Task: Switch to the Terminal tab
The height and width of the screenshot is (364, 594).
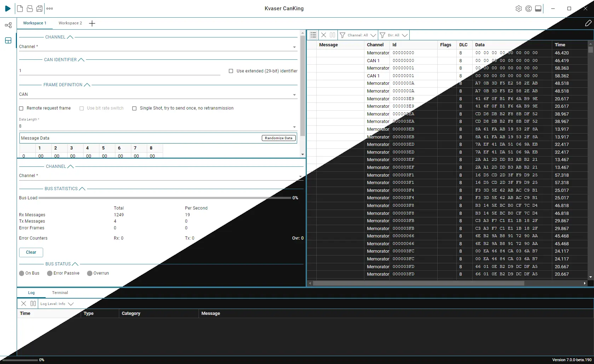Action: coord(60,293)
